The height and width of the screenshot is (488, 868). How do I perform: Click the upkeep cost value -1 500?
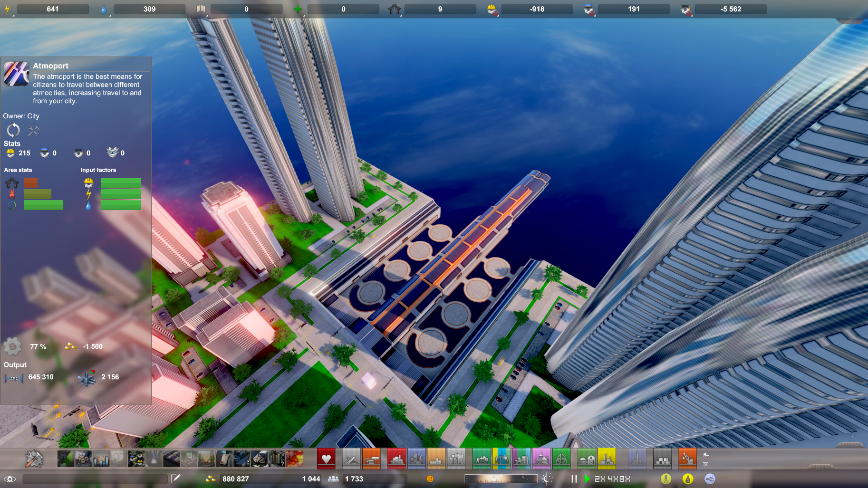(93, 346)
